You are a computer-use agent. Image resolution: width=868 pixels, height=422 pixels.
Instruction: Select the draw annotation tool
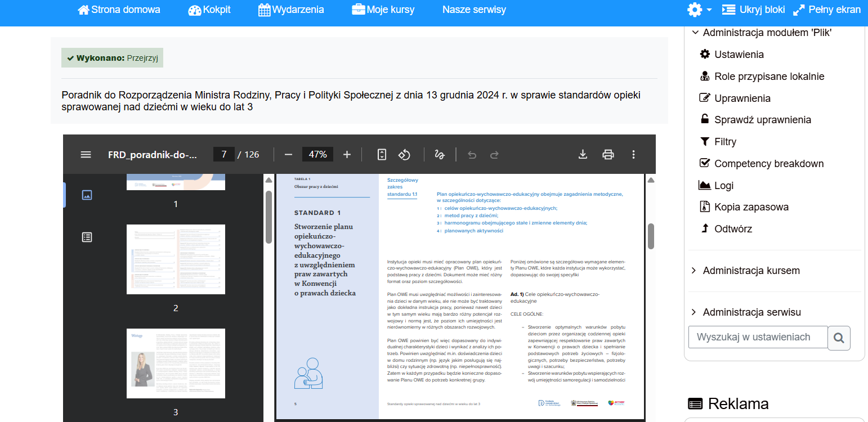[440, 154]
